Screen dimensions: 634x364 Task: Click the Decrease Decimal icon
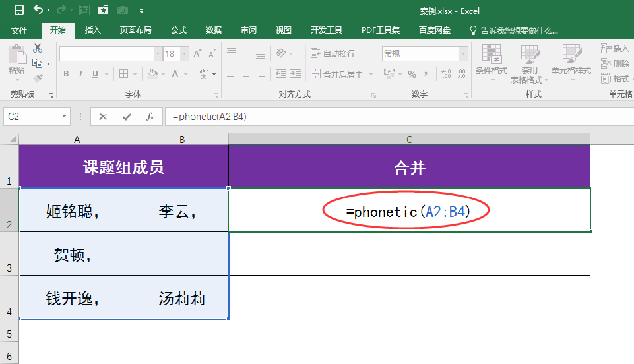point(461,74)
